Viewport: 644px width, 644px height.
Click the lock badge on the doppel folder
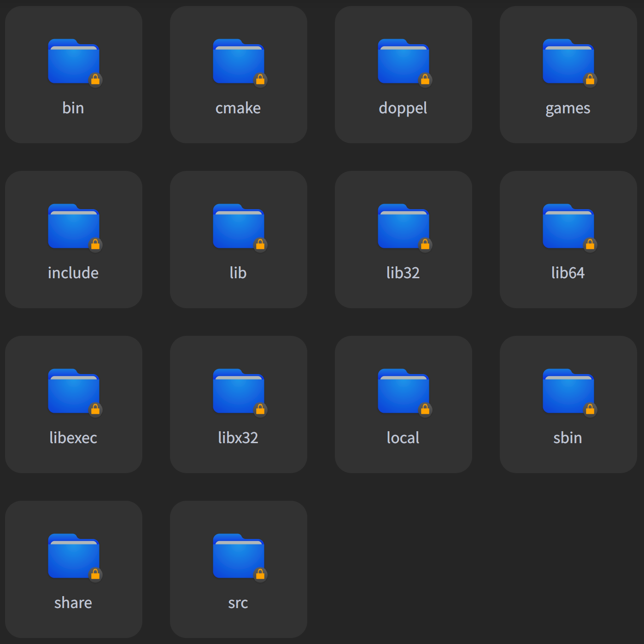(x=425, y=80)
